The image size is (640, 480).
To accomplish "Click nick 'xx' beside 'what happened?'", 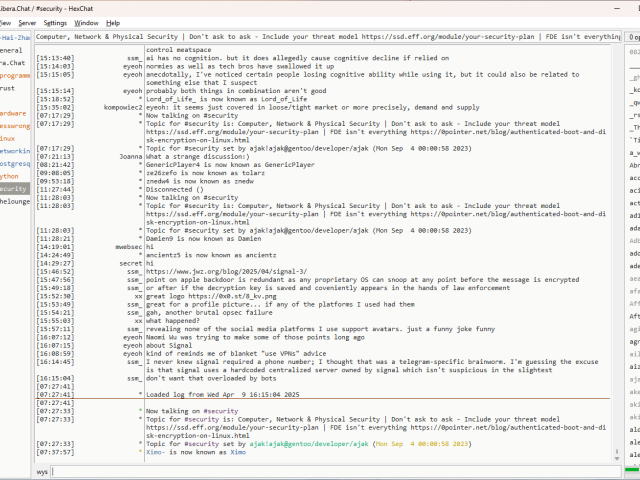I will tap(138, 321).
